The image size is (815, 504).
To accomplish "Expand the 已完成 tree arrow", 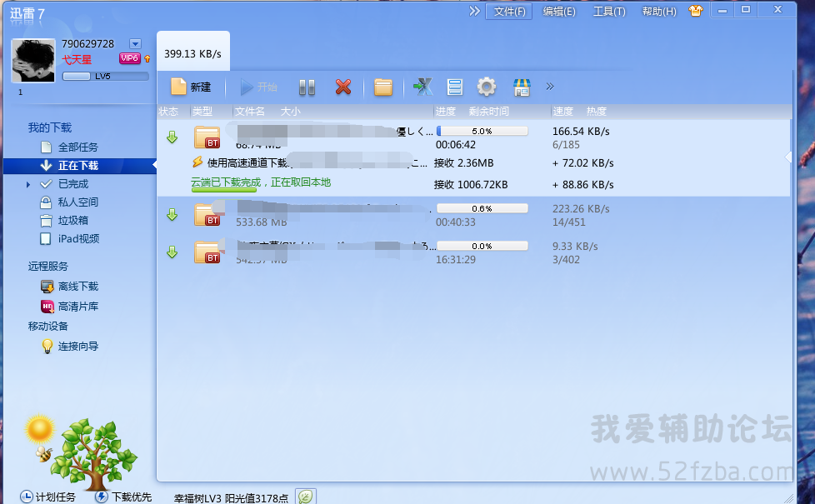I will point(28,184).
